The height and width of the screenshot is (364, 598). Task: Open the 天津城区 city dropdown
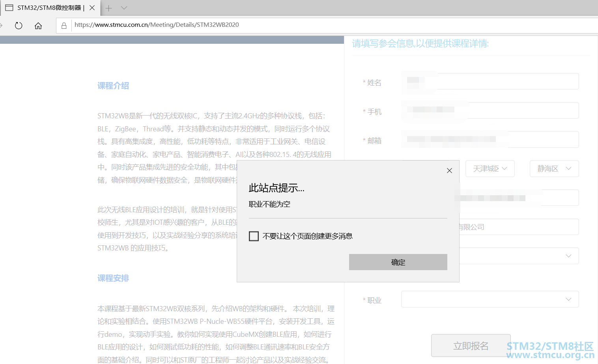(x=490, y=169)
